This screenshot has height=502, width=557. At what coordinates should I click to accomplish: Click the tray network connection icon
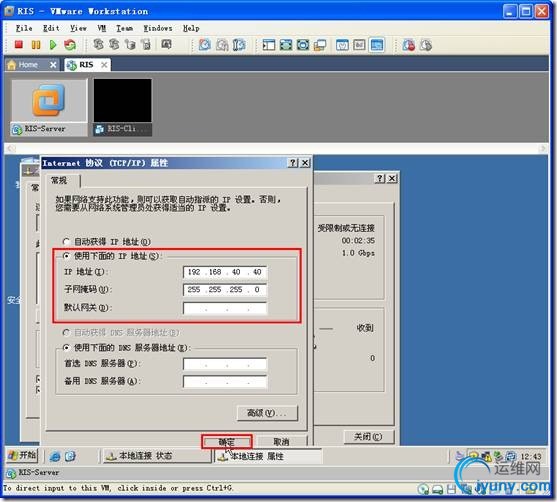coord(486,456)
